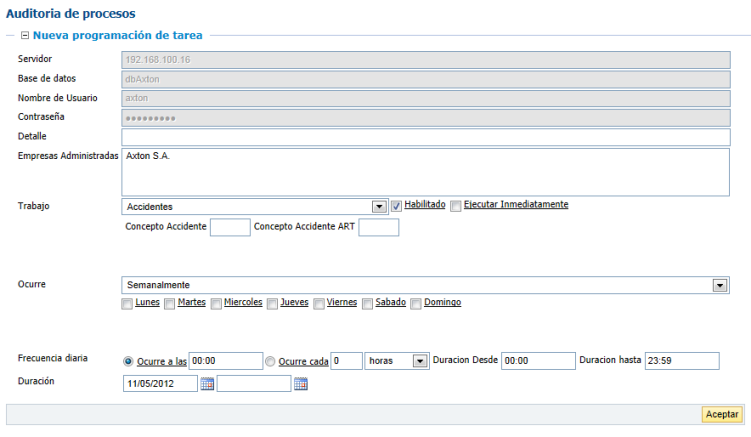Screen dimensions: 751x437
Task: Open calendar picker for start date
Action: coord(207,383)
